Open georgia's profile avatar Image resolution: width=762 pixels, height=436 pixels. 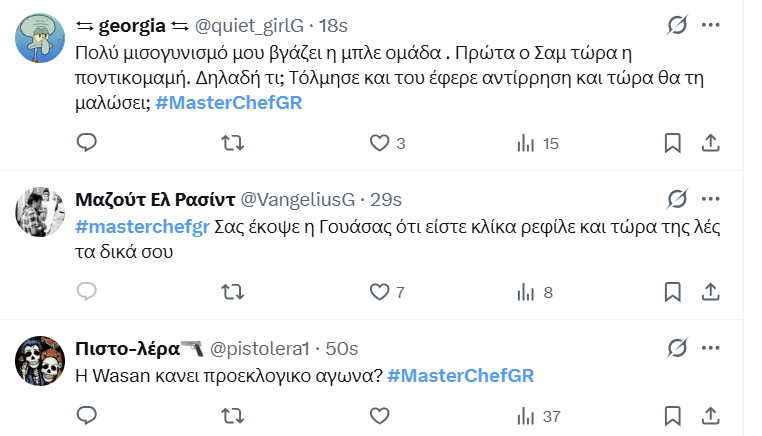coord(40,40)
